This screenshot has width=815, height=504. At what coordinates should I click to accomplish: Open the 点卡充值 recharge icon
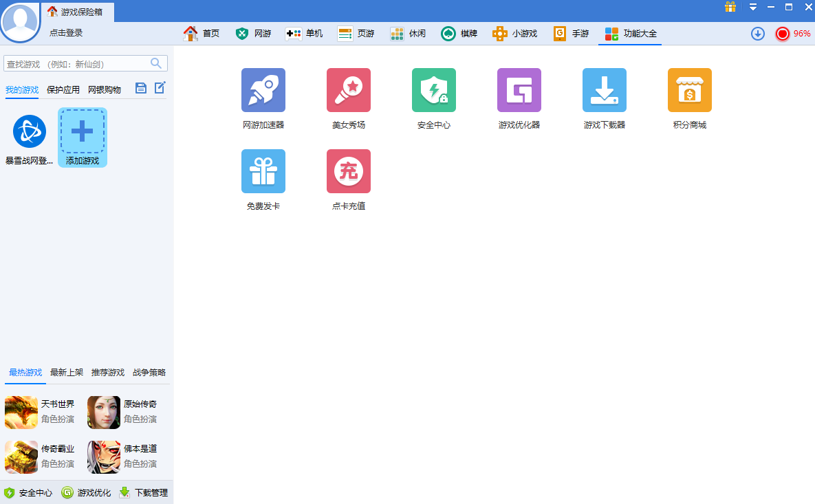(348, 171)
